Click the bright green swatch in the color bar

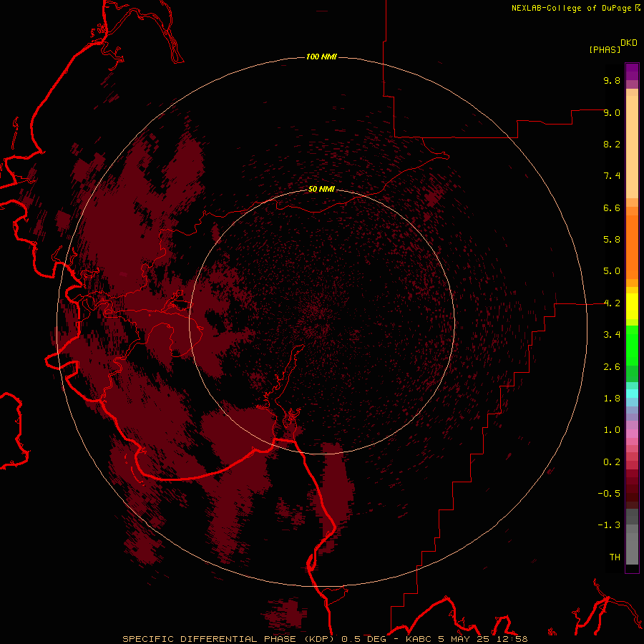[x=632, y=345]
